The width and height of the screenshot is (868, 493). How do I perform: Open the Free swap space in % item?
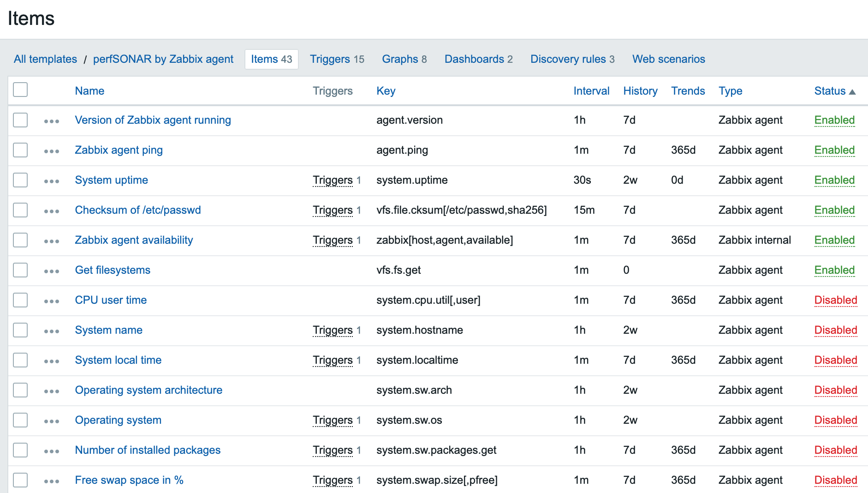tap(129, 480)
